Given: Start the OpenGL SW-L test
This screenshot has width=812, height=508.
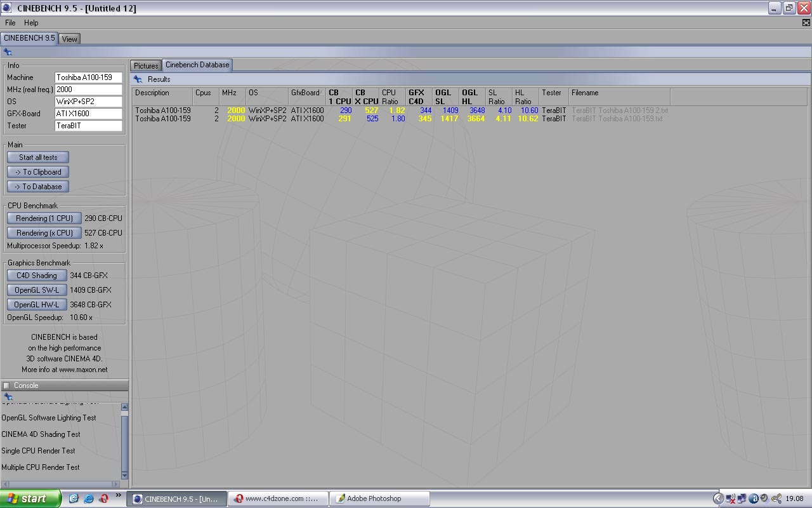Looking at the screenshot, I should coord(37,290).
